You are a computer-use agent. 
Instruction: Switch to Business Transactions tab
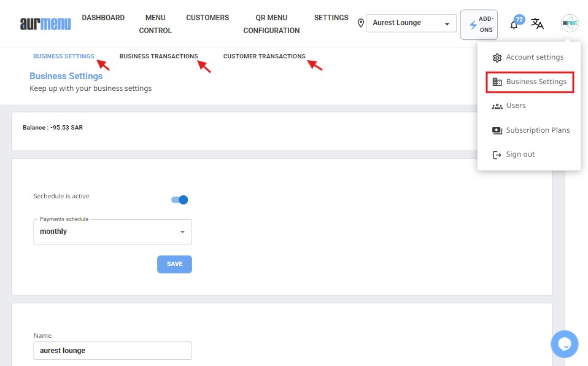pos(158,56)
